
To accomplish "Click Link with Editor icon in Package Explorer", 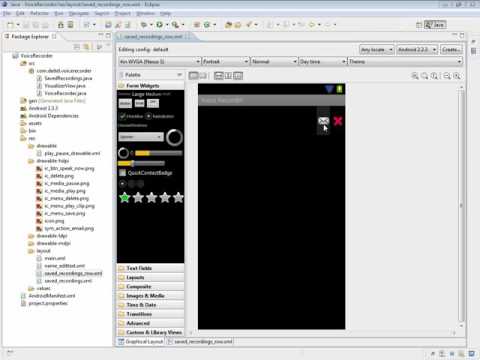I will 86,47.
